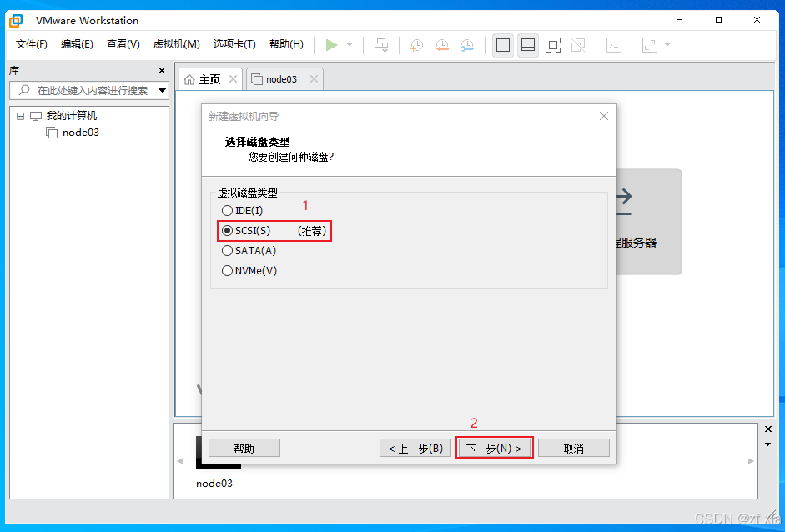Close the 库 library panel
The width and height of the screenshot is (785, 532).
click(162, 71)
